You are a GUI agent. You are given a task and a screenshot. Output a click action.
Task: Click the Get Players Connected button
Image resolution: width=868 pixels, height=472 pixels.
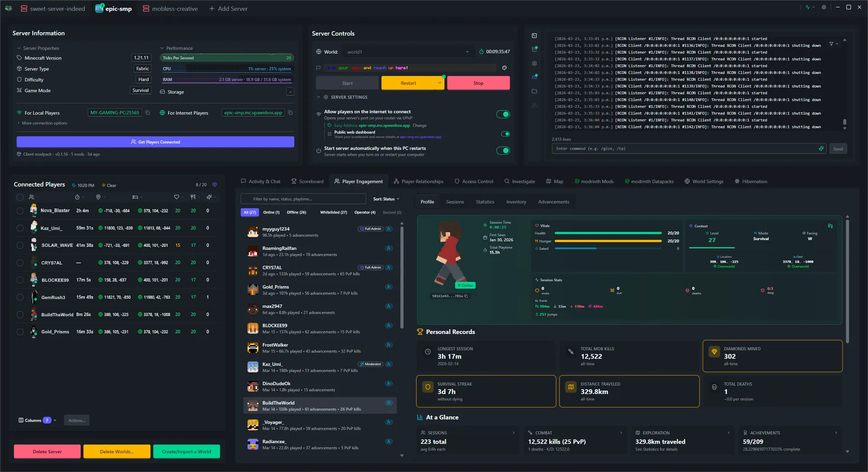click(155, 142)
